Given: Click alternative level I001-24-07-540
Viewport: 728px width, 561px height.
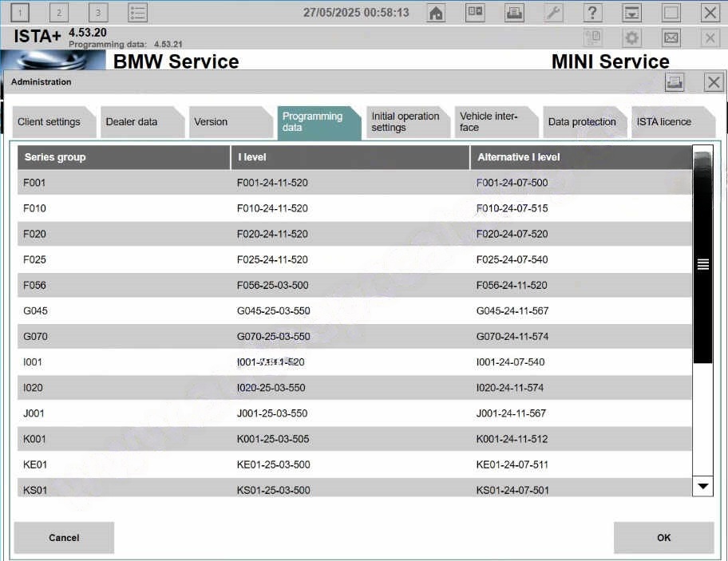Looking at the screenshot, I should pos(511,362).
